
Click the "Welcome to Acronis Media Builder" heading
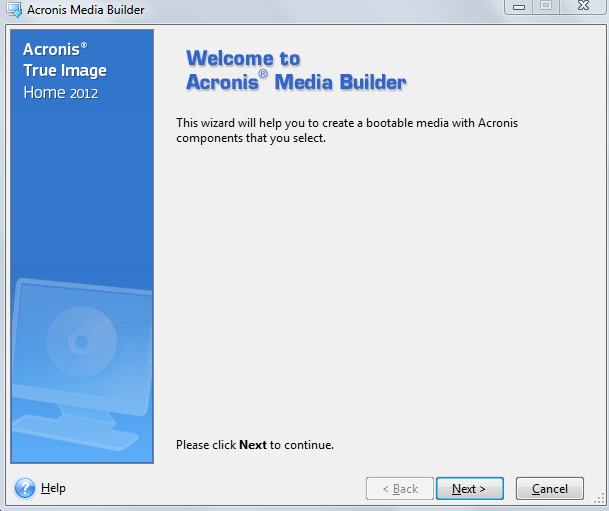(296, 70)
